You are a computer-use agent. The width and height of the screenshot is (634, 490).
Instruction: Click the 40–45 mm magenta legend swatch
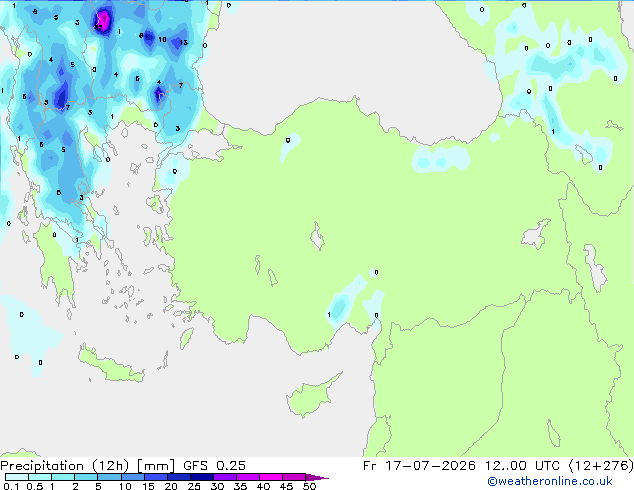271,477
